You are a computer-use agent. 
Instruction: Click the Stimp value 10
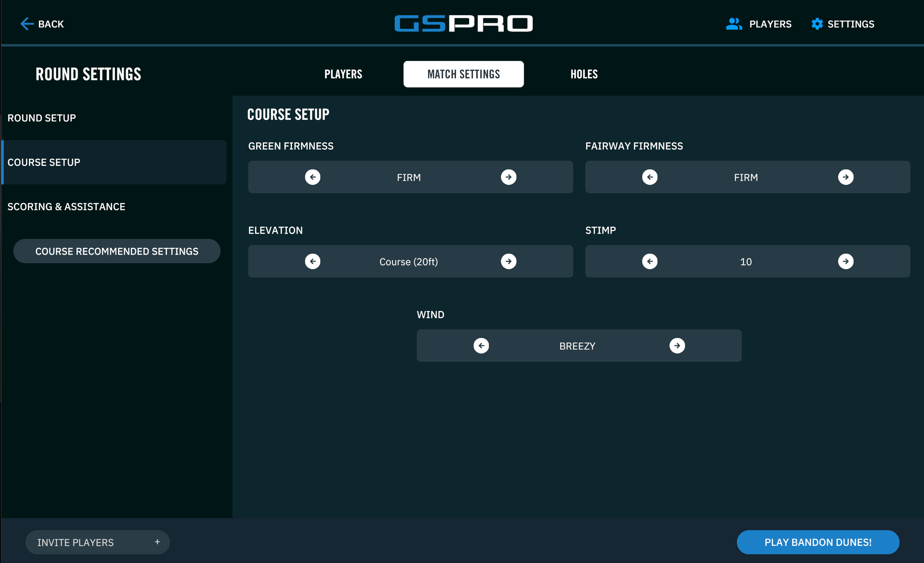746,262
